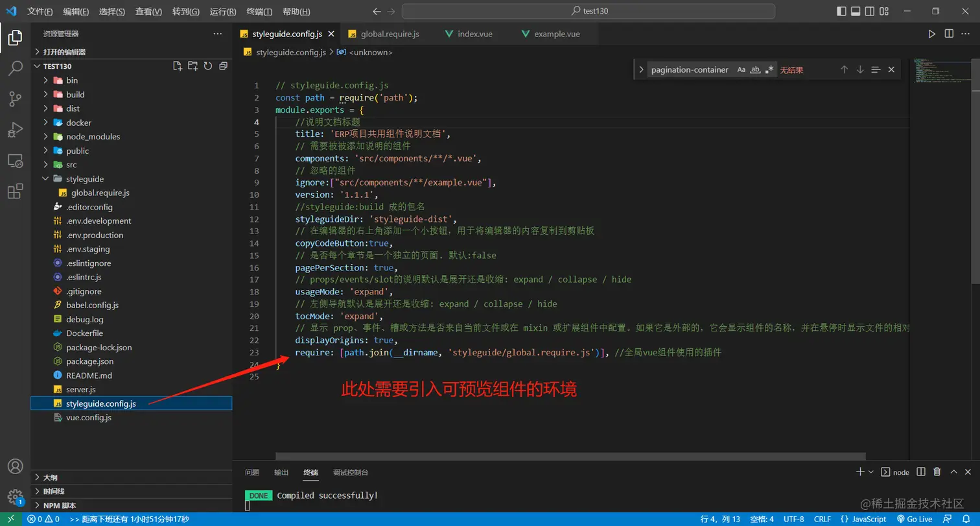Viewport: 980px width, 526px height.
Task: Collapse all folders in explorer
Action: pos(223,66)
